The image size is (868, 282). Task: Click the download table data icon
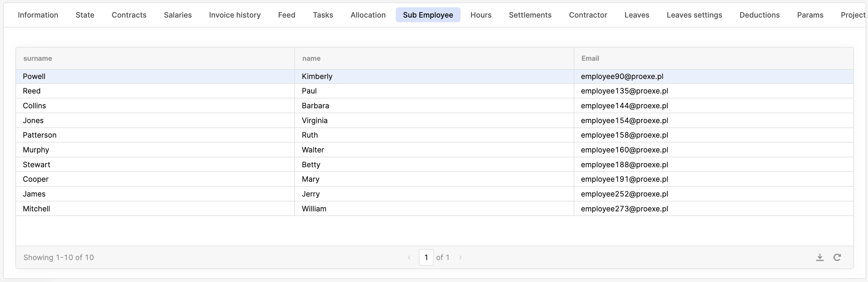[820, 257]
